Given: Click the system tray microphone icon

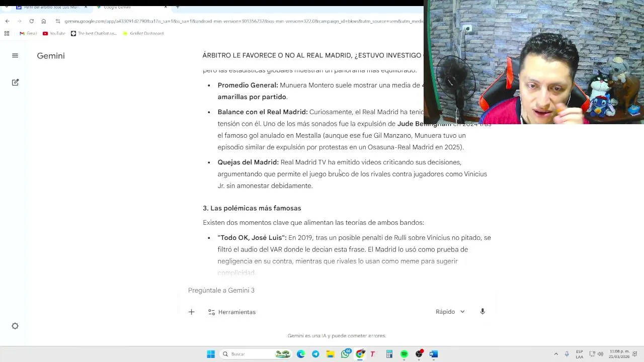Looking at the screenshot, I should point(567,354).
